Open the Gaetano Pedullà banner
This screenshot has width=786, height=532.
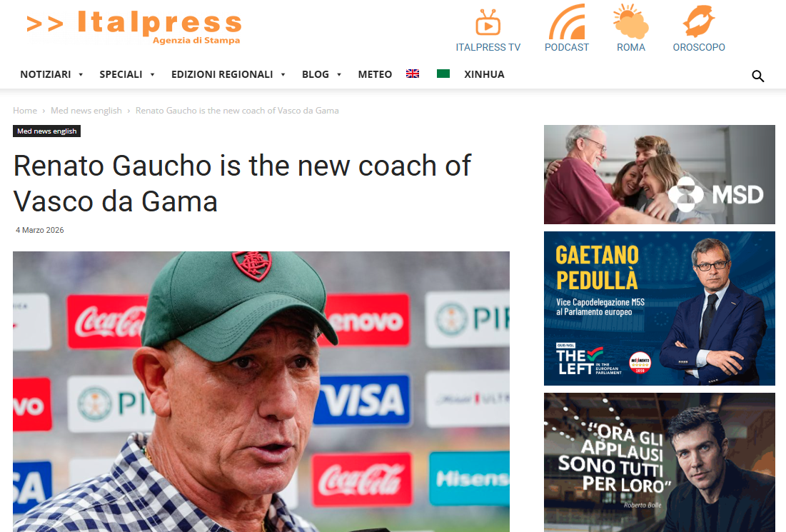(x=659, y=308)
